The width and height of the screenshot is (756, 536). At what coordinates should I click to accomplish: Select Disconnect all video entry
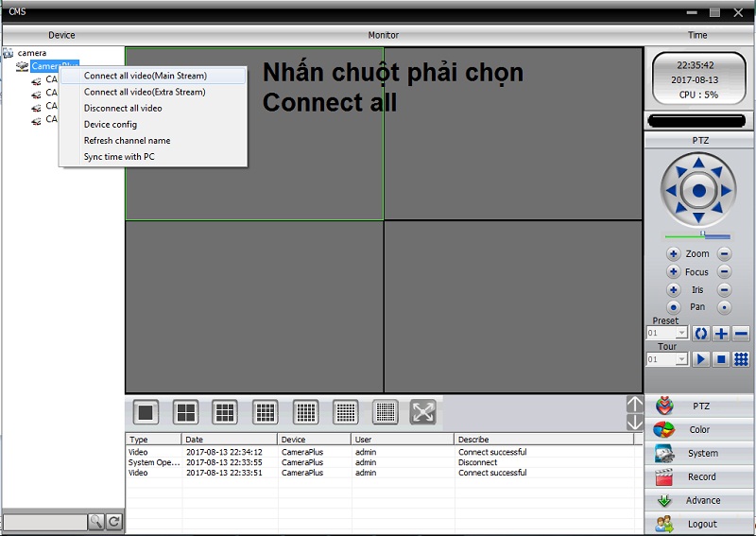point(153,108)
